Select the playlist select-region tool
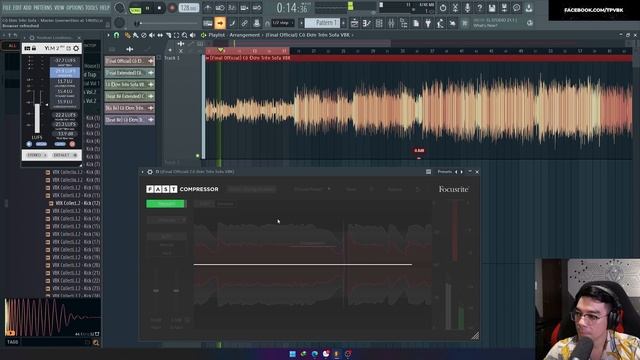The width and height of the screenshot is (640, 360). click(x=176, y=36)
